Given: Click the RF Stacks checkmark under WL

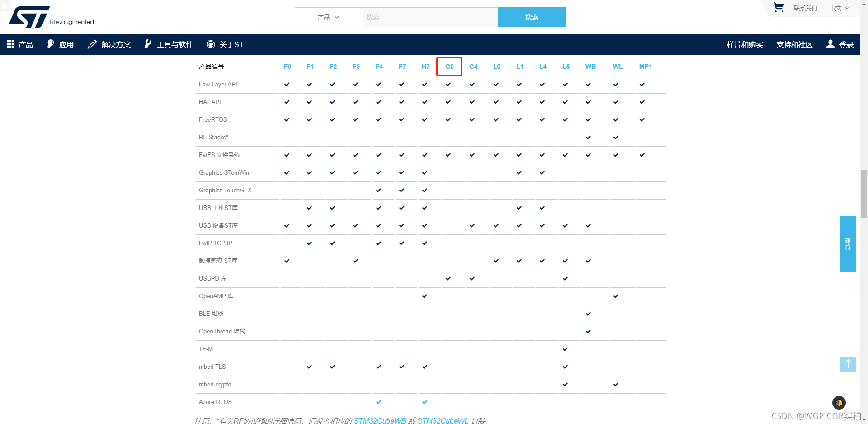Looking at the screenshot, I should click(616, 137).
